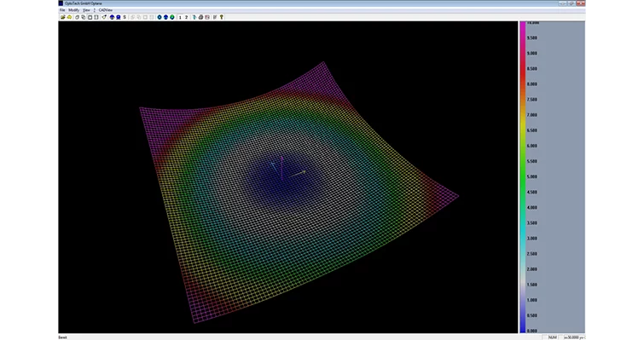Open the Modify menu
Screen dimensions: 644x340
point(74,10)
